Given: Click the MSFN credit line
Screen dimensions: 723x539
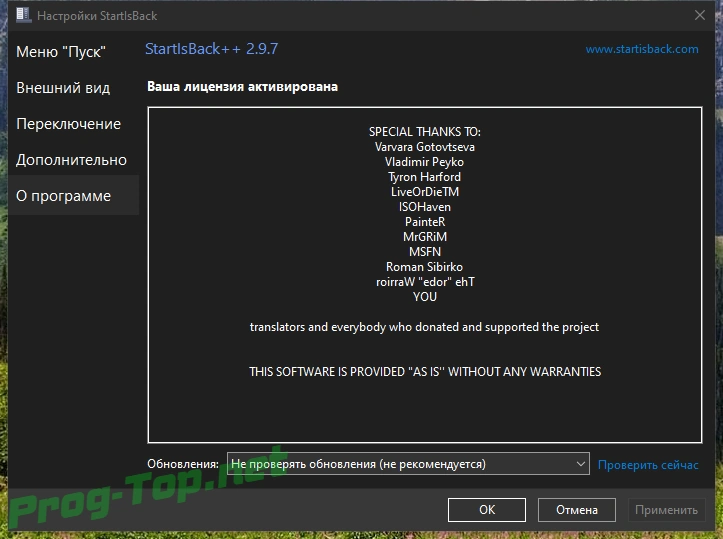Looking at the screenshot, I should point(425,252).
